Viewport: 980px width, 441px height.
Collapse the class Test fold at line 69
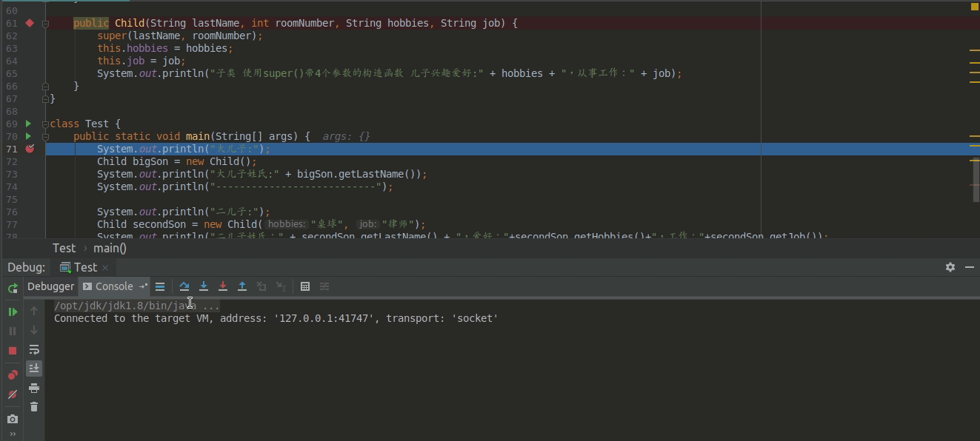tap(45, 124)
